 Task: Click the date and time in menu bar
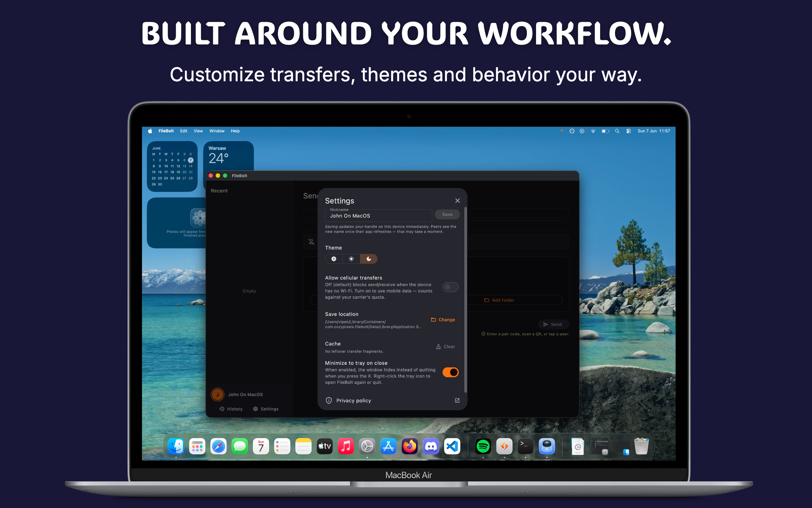click(654, 131)
